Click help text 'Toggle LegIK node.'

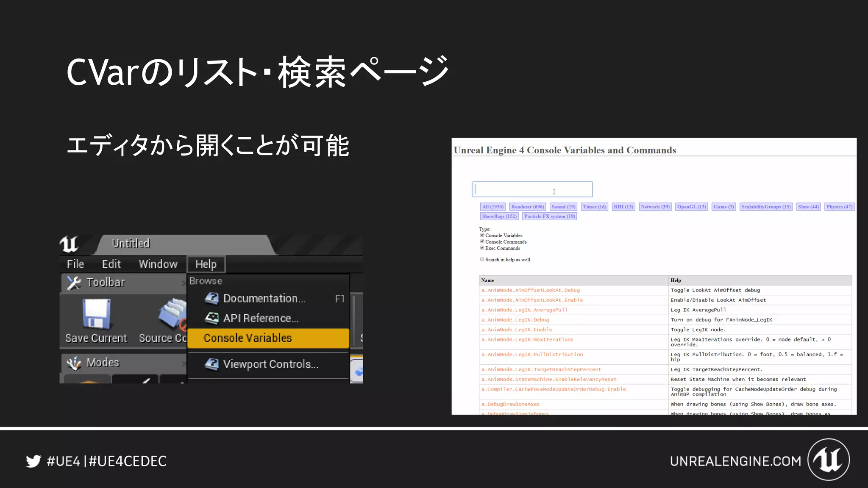tap(698, 330)
